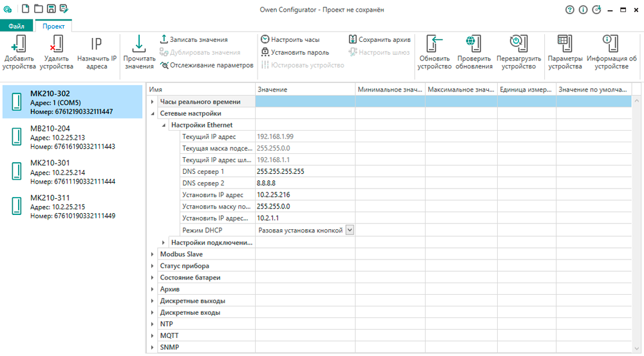Click Сохранить архив toolbar item

pyautogui.click(x=379, y=40)
